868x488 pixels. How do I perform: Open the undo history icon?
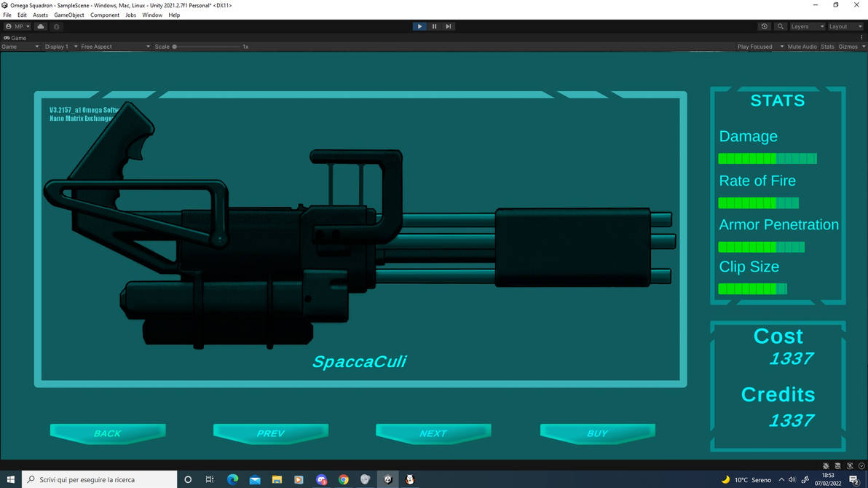coord(765,27)
